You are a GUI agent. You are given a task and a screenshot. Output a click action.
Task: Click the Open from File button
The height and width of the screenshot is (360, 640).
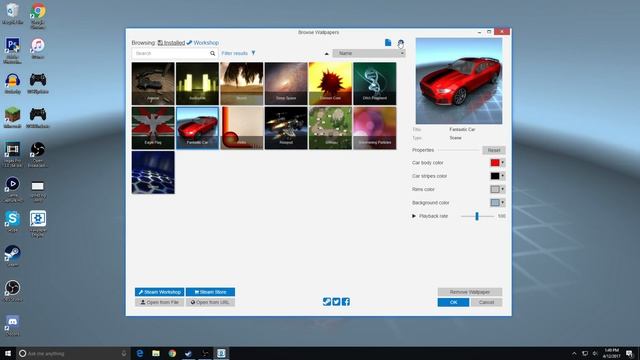[x=160, y=302]
